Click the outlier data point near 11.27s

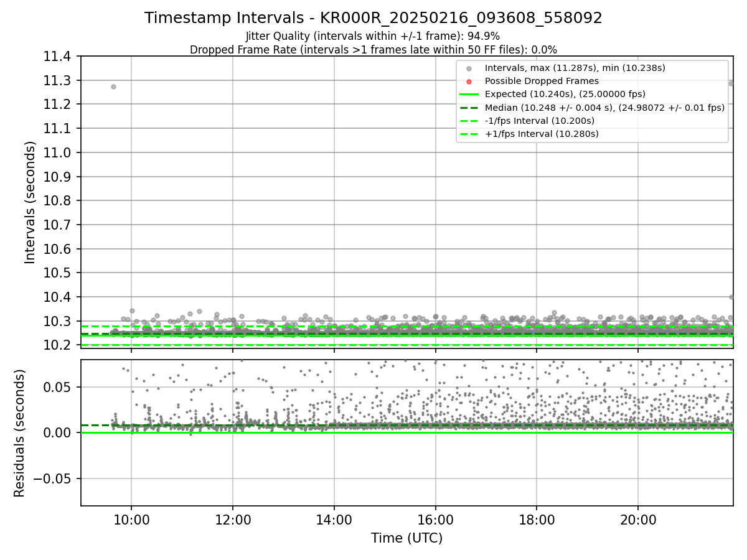tap(113, 86)
